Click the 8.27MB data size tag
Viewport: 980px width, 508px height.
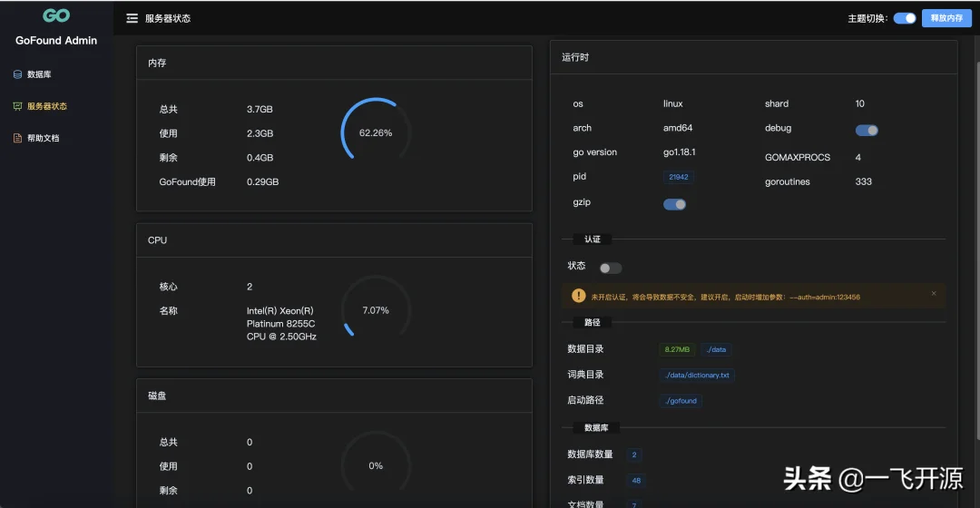pos(677,349)
